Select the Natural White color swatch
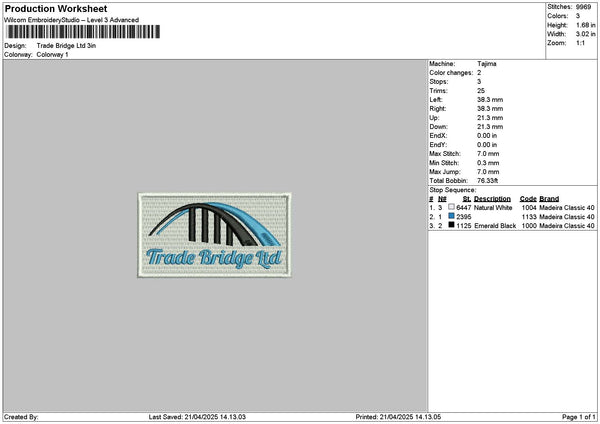 [452, 207]
